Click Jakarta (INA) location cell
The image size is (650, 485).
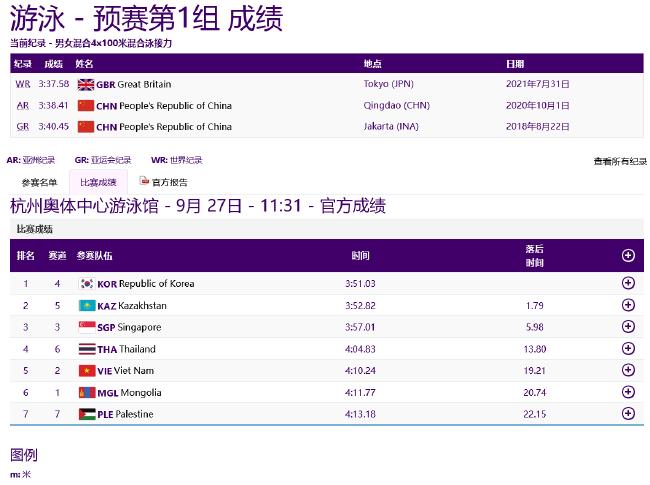click(391, 126)
